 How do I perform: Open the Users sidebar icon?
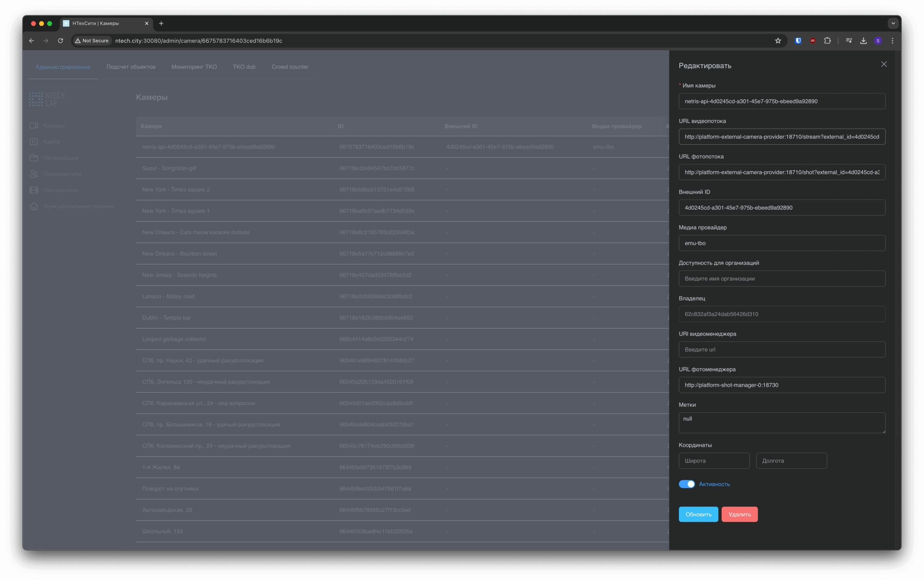(x=34, y=174)
